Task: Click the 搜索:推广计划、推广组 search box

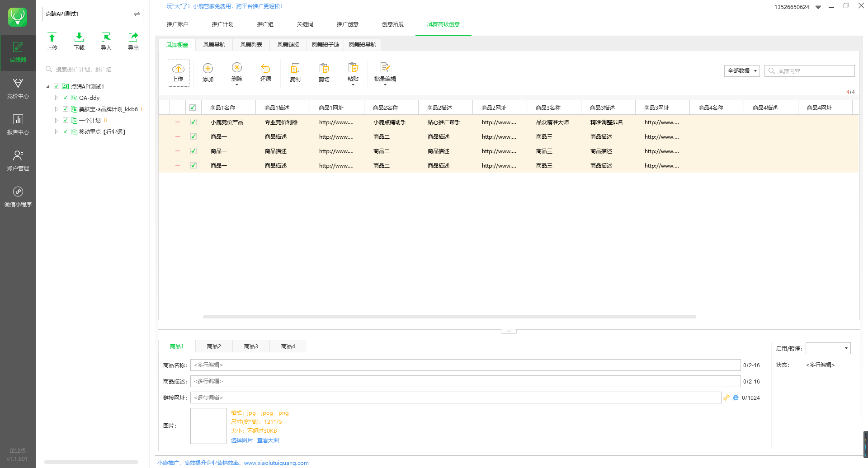Action: click(93, 70)
